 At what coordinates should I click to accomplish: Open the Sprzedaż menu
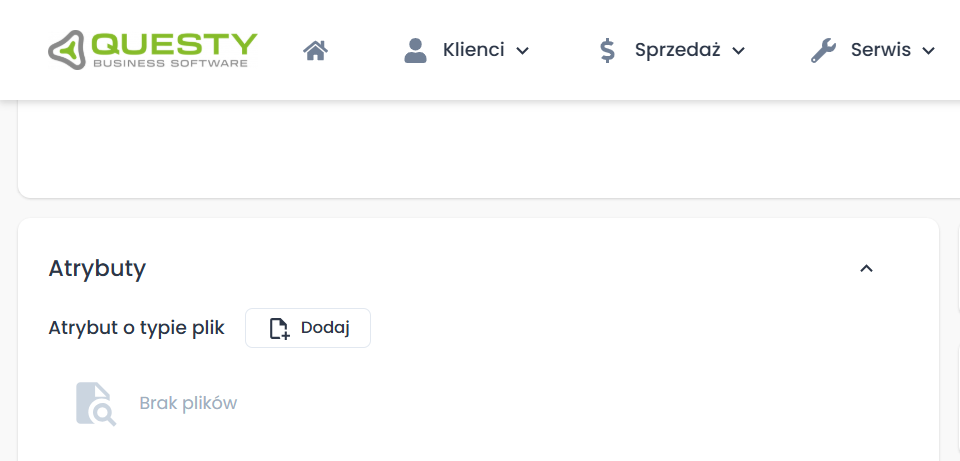(677, 50)
